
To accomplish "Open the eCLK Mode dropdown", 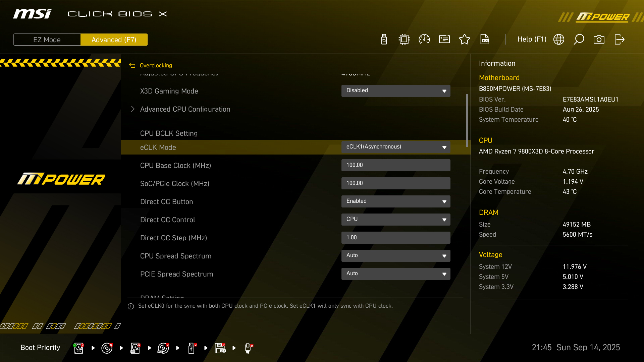I will 396,147.
